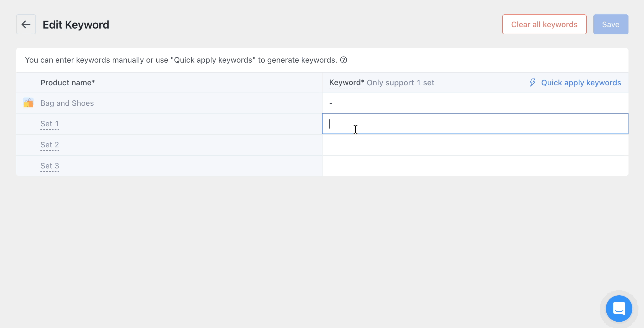Click Quick apply keywords link
644x328 pixels.
click(581, 83)
